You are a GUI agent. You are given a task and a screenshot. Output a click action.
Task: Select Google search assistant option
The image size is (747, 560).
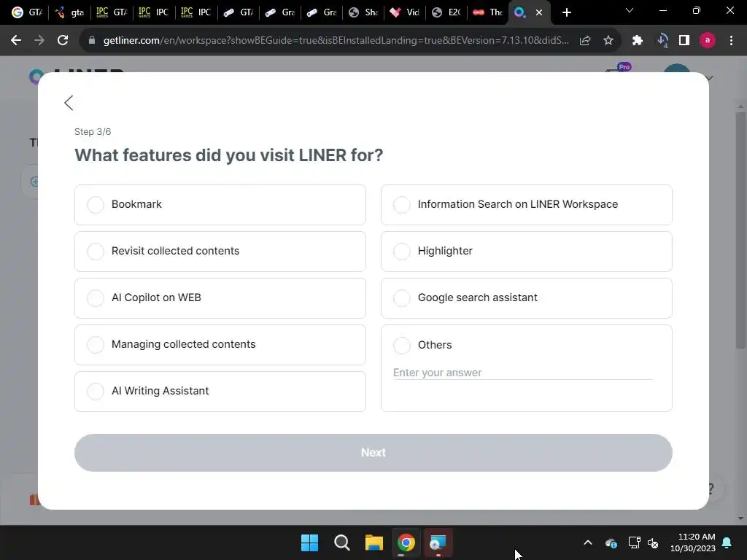527,298
